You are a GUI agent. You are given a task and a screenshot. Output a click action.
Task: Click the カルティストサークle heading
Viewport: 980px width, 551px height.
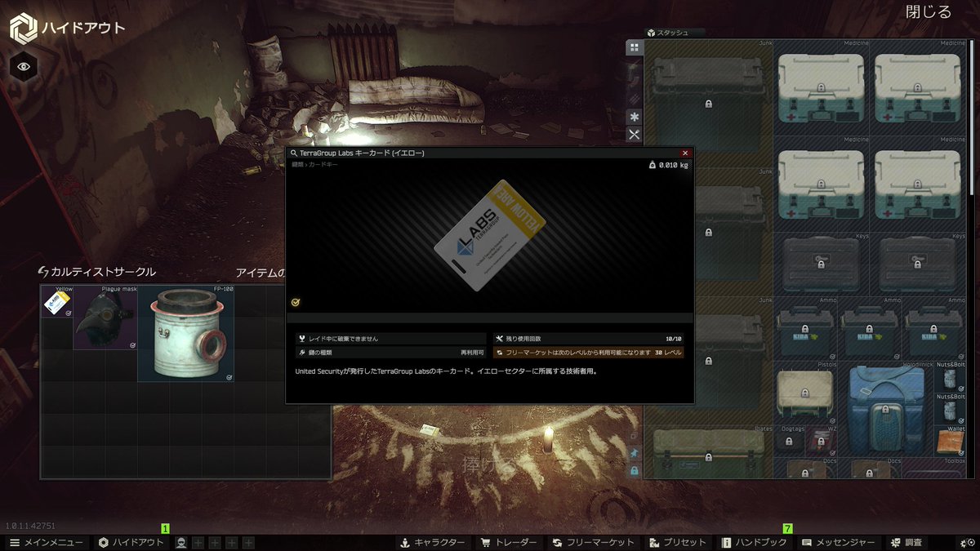(x=103, y=272)
